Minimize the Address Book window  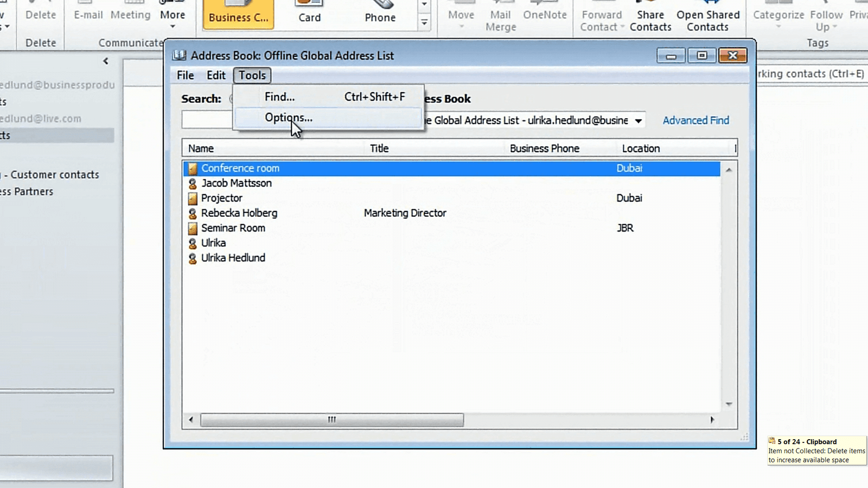tap(671, 55)
